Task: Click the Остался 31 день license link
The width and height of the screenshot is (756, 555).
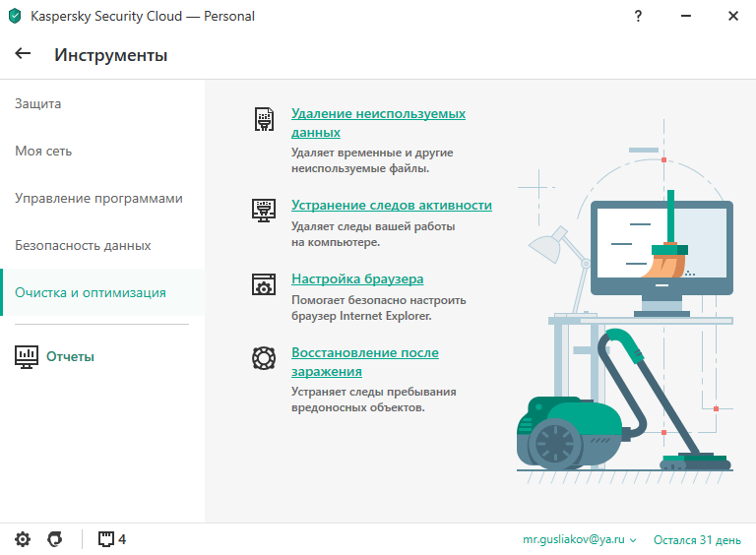Action: (x=697, y=539)
